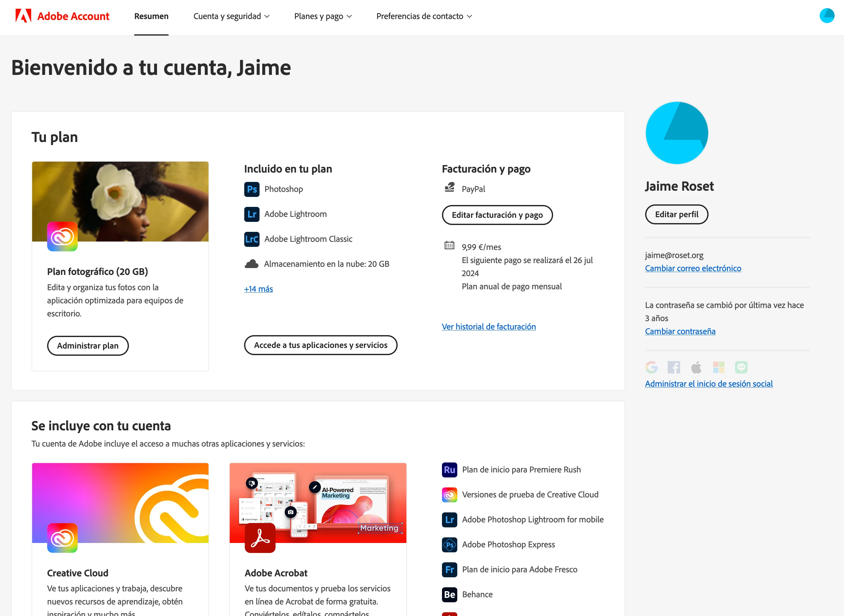Click the Premiere Rush Ru icon
The width and height of the screenshot is (844, 616).
449,470
